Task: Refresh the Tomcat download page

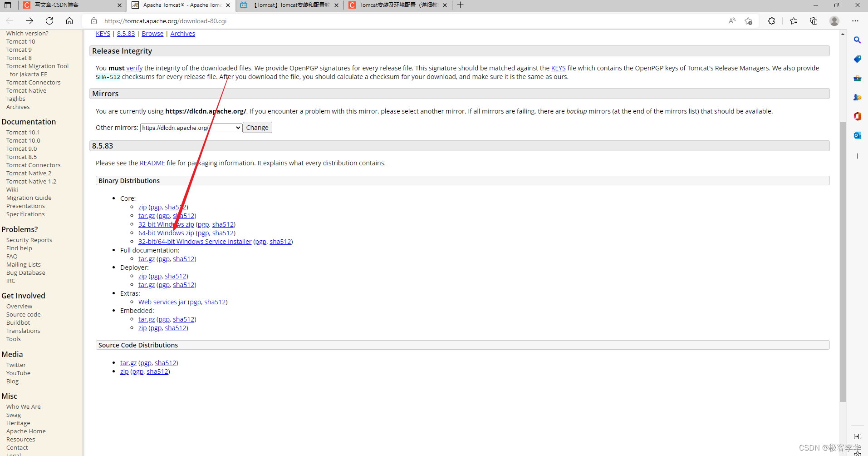Action: coord(49,21)
